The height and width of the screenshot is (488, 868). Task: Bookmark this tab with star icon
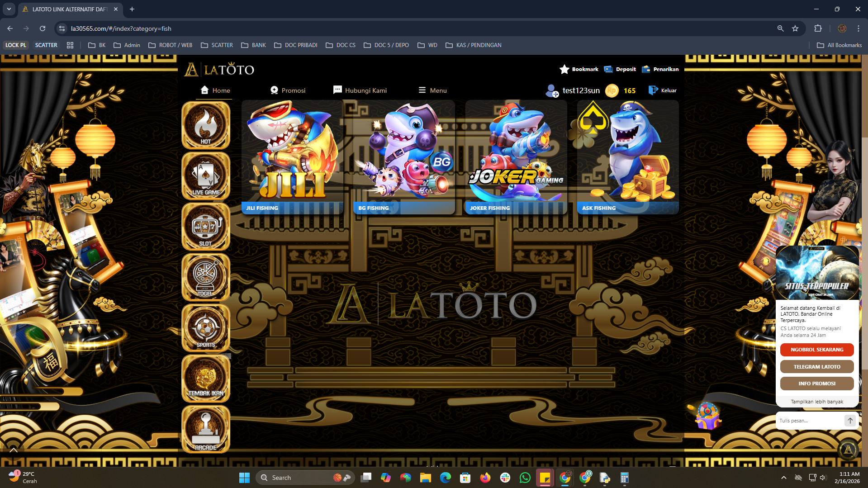(x=795, y=28)
